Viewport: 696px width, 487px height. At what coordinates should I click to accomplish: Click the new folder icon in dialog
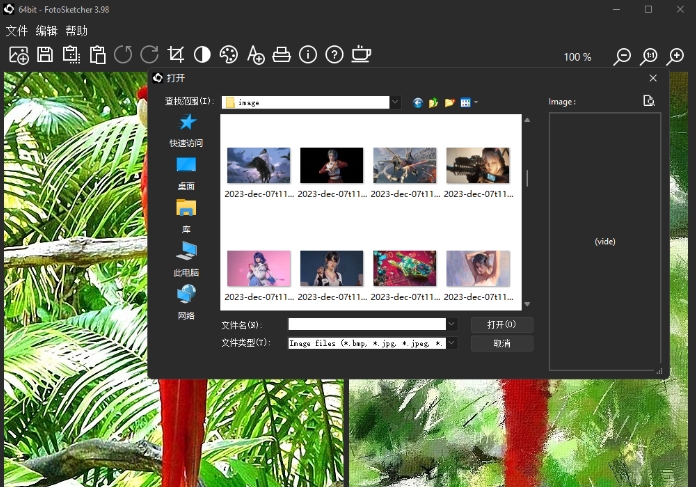(x=450, y=102)
